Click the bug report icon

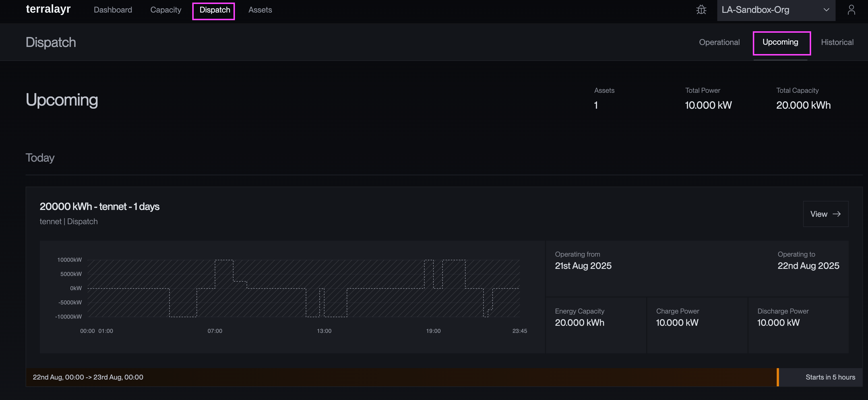[x=701, y=10]
